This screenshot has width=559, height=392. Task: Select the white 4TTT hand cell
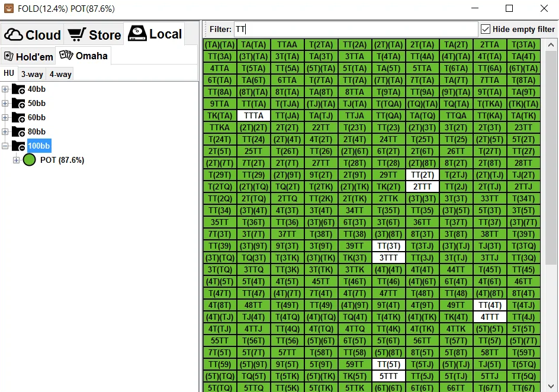490,317
